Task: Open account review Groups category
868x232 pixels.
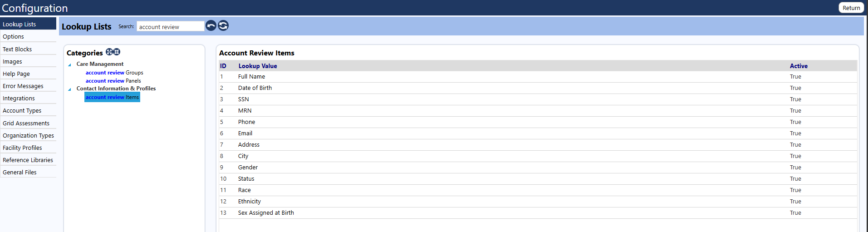Action: pos(114,73)
